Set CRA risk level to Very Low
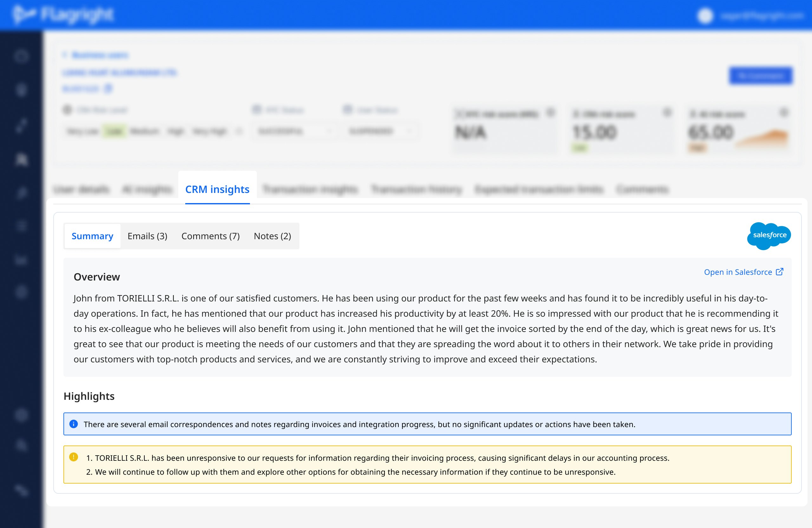Image resolution: width=812 pixels, height=528 pixels. click(x=82, y=131)
